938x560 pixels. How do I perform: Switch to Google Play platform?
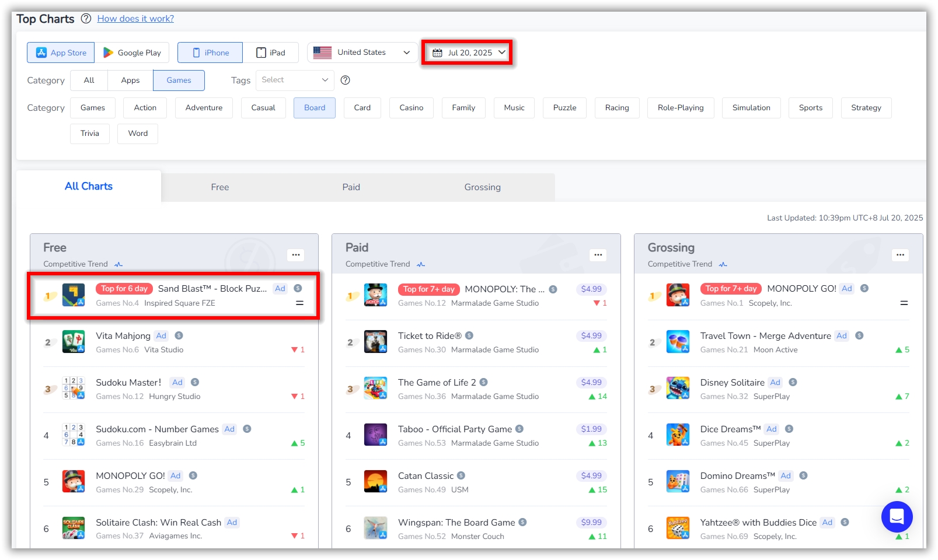132,52
